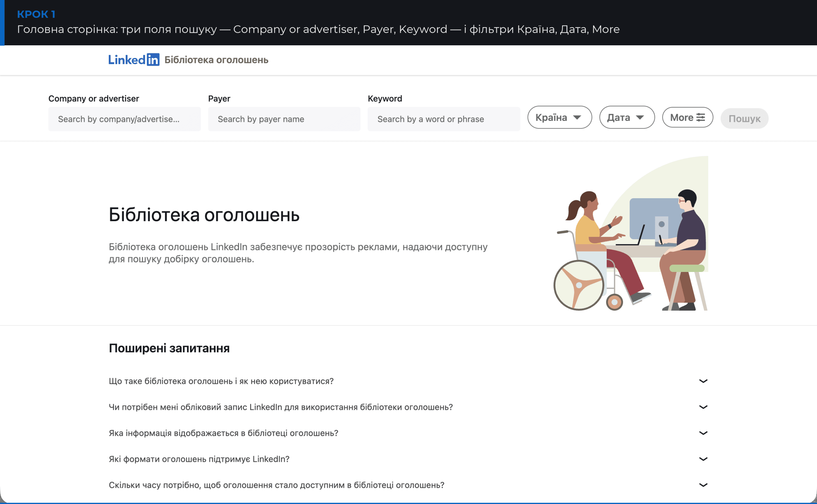Click the Payer name search field
Viewport: 817px width, 504px height.
click(x=284, y=119)
